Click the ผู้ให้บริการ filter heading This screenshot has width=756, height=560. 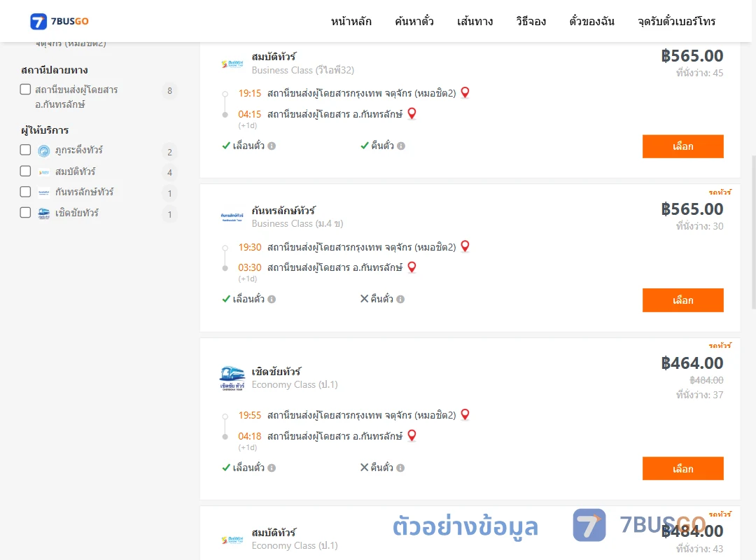[45, 130]
